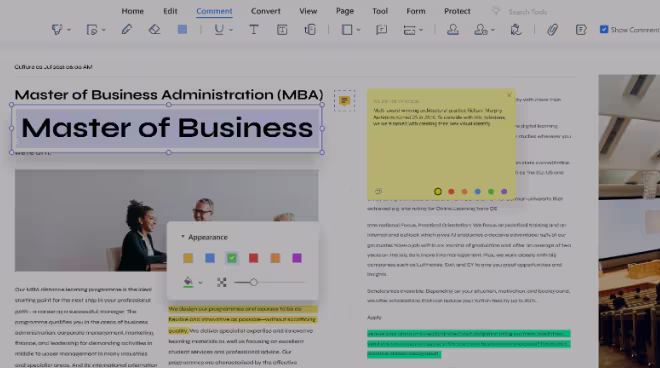The image size is (660, 368).
Task: Open Custom Stamp dropdown arrow
Action: (x=493, y=30)
